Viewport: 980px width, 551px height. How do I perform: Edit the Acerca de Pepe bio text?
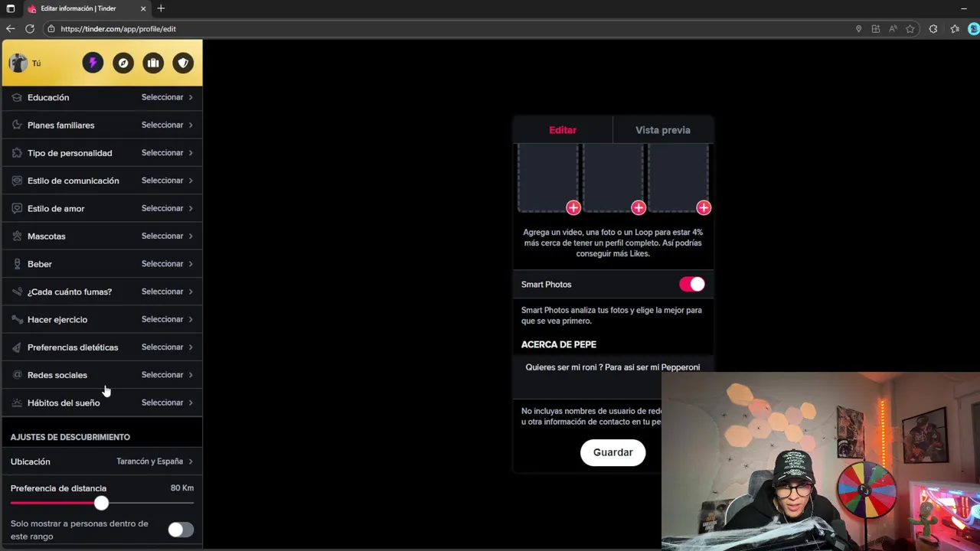click(x=612, y=367)
